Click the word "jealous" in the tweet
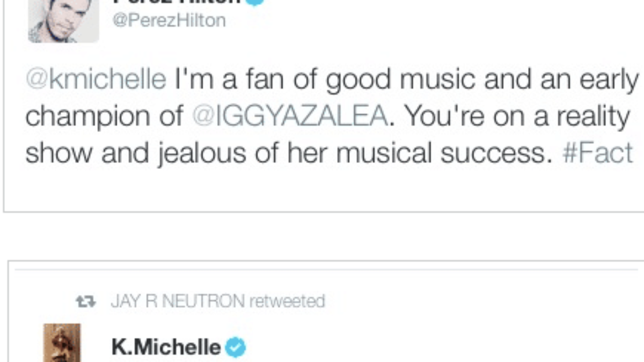Screen dimensions: 644x362 pos(188,153)
